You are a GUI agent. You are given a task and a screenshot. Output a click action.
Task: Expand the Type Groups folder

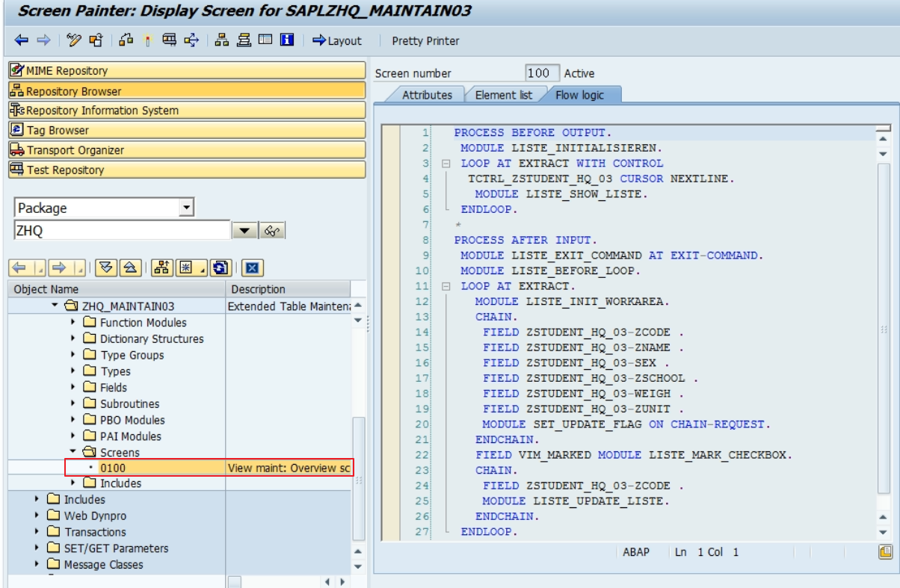coord(73,355)
